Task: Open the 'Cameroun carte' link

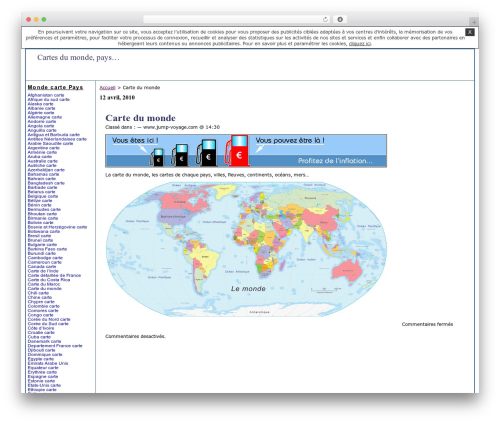Action: coord(45,262)
